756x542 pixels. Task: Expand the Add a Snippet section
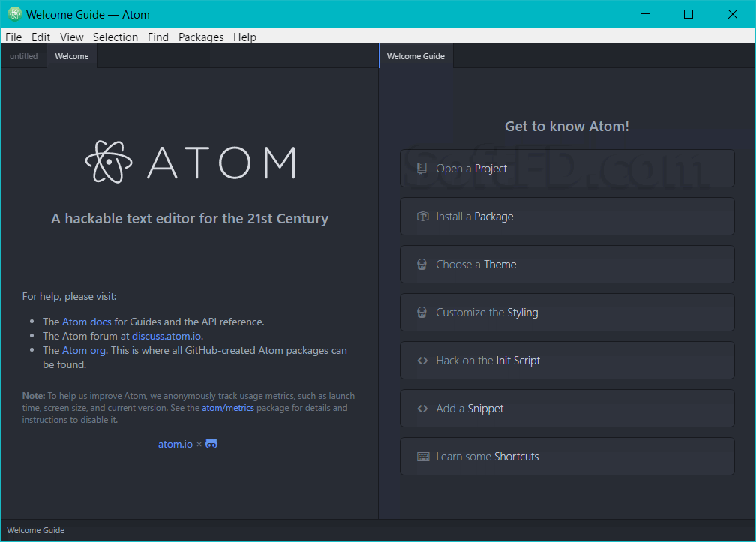coord(567,409)
